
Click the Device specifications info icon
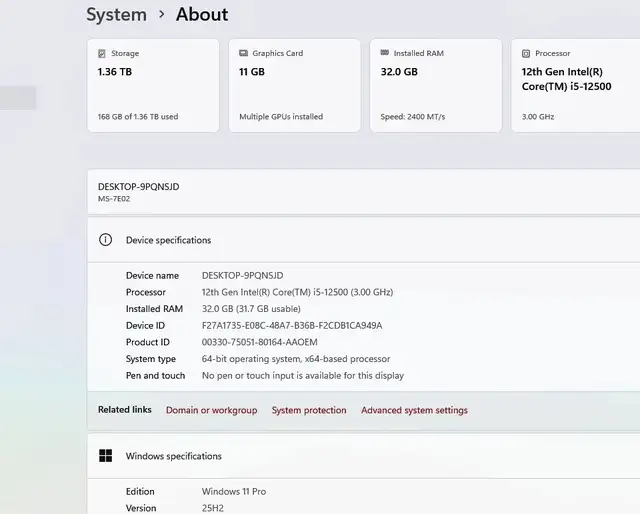pos(105,240)
